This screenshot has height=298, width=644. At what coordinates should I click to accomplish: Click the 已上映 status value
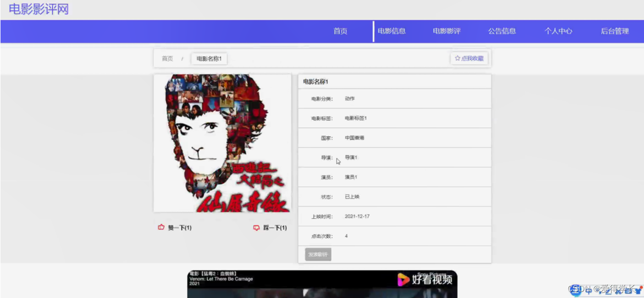tap(352, 197)
